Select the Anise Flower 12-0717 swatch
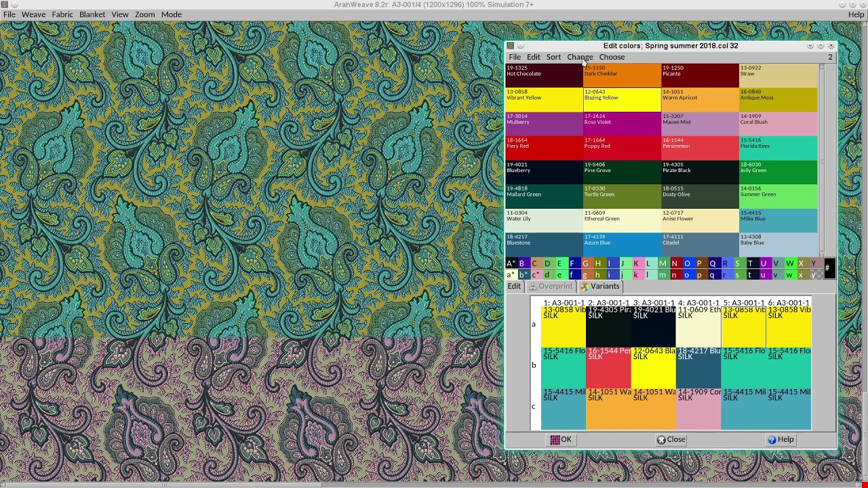The height and width of the screenshot is (488, 868). click(x=700, y=220)
